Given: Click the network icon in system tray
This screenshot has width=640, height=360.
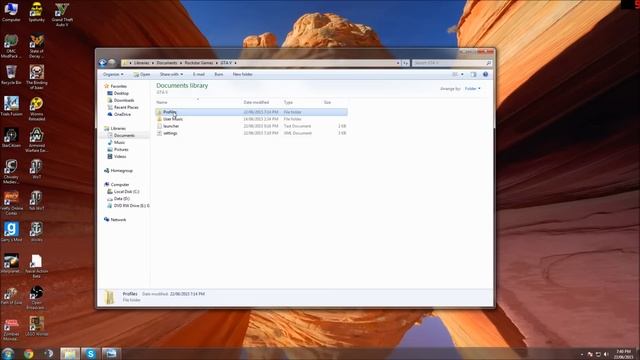Looking at the screenshot, I should coord(598,354).
